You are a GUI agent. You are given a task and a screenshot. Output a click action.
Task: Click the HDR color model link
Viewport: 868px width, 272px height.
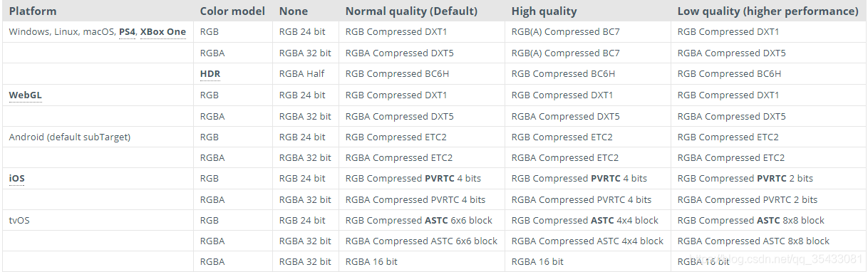210,74
